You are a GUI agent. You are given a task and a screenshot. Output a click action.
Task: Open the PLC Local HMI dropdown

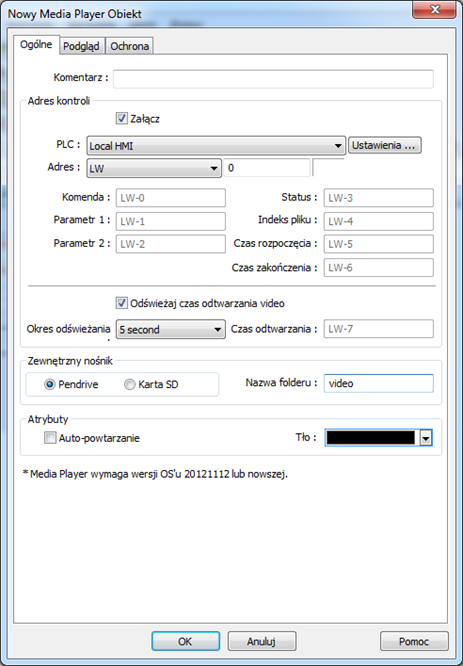tap(216, 146)
